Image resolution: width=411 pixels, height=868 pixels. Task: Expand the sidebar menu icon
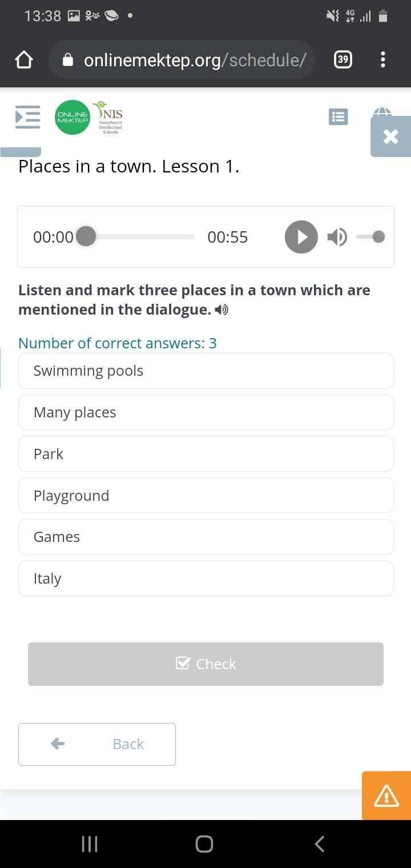27,117
